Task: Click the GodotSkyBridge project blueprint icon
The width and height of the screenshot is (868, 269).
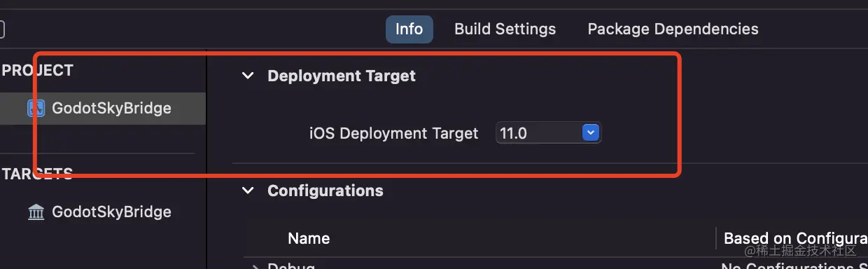Action: pyautogui.click(x=36, y=109)
